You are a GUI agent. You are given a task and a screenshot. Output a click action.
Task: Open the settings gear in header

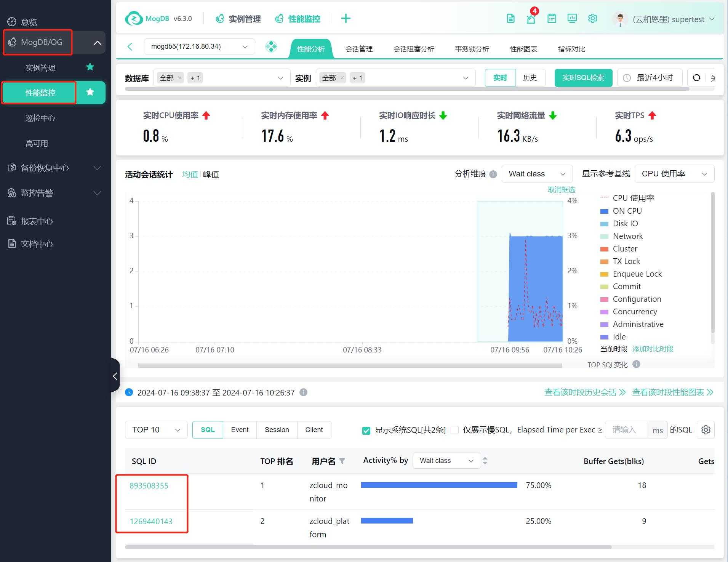point(592,18)
